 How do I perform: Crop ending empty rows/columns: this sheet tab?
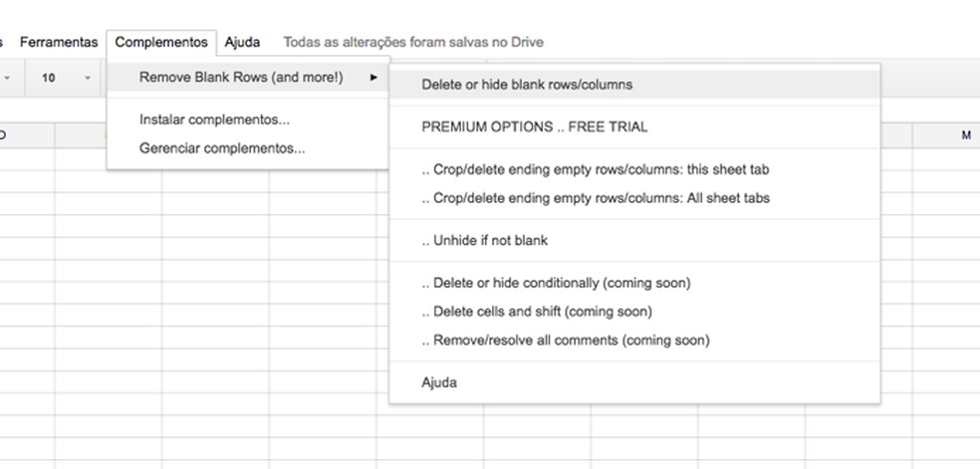point(595,170)
